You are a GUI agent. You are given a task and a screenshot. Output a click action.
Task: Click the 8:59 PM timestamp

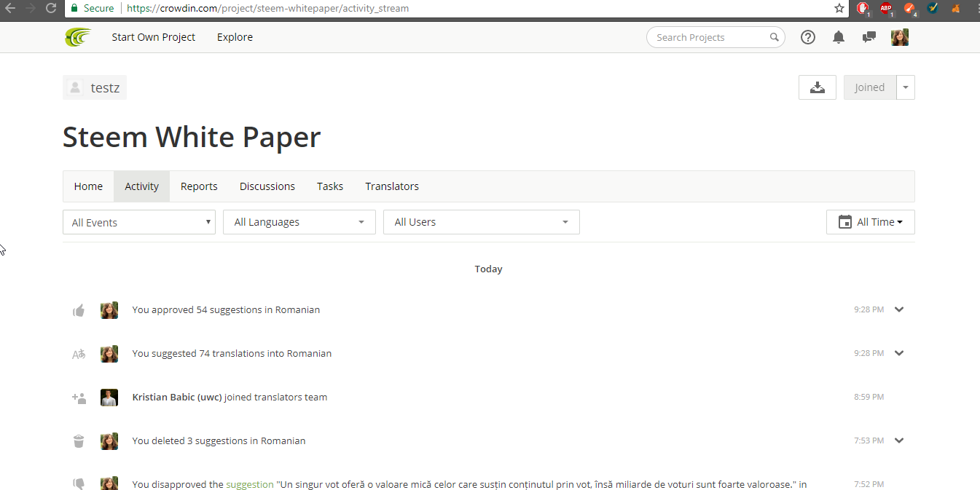click(x=869, y=398)
